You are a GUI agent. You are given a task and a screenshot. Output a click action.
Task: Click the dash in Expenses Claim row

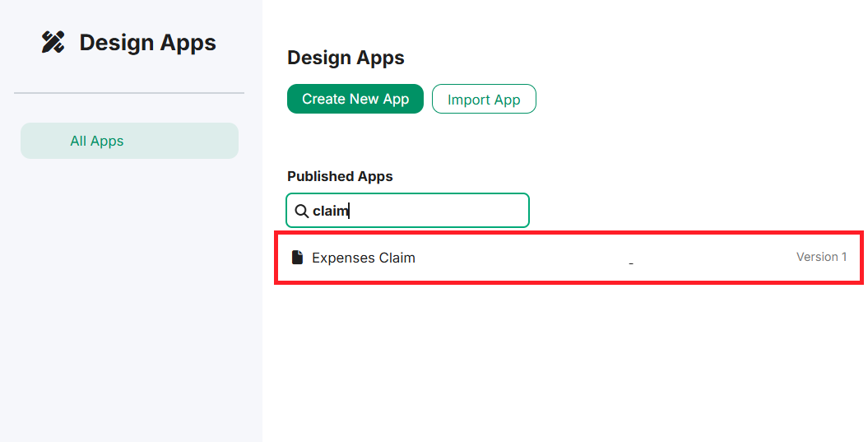[631, 263]
